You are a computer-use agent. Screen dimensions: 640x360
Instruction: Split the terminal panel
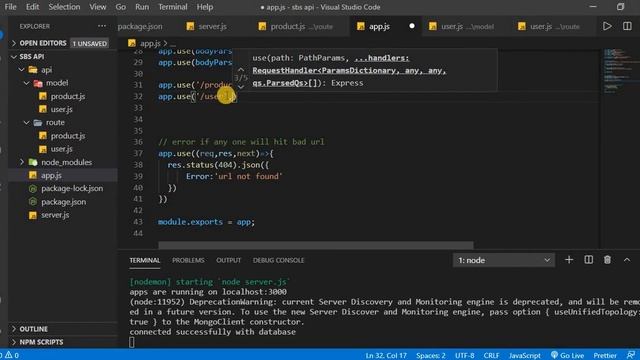pos(588,260)
